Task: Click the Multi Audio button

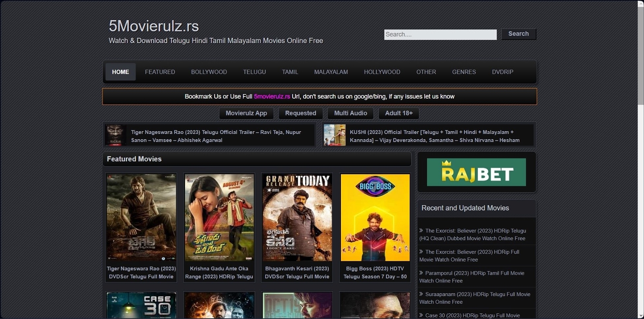Action: (x=350, y=113)
